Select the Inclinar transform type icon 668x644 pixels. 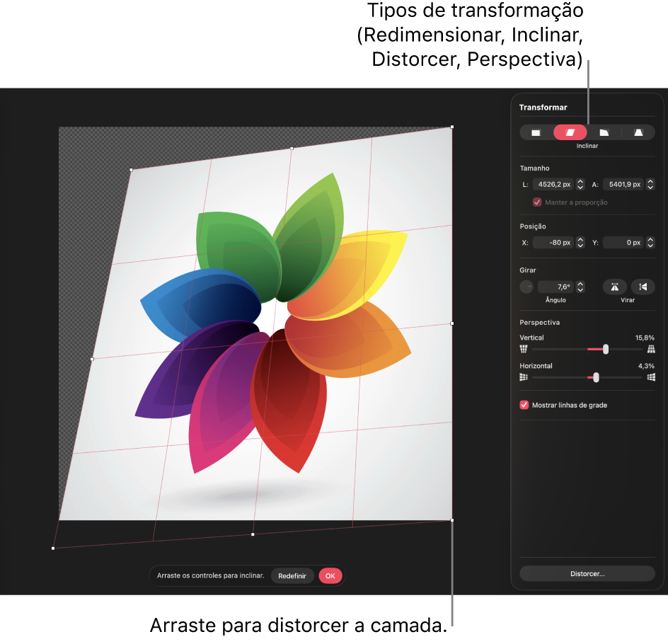[x=570, y=133]
